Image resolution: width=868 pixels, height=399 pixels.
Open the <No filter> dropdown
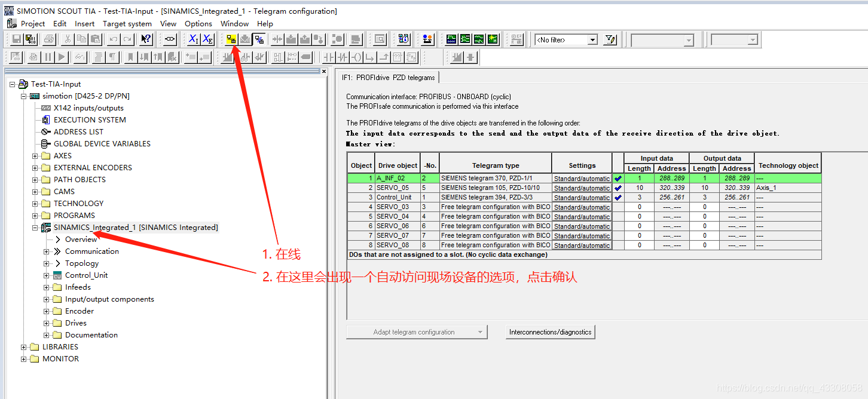point(592,40)
